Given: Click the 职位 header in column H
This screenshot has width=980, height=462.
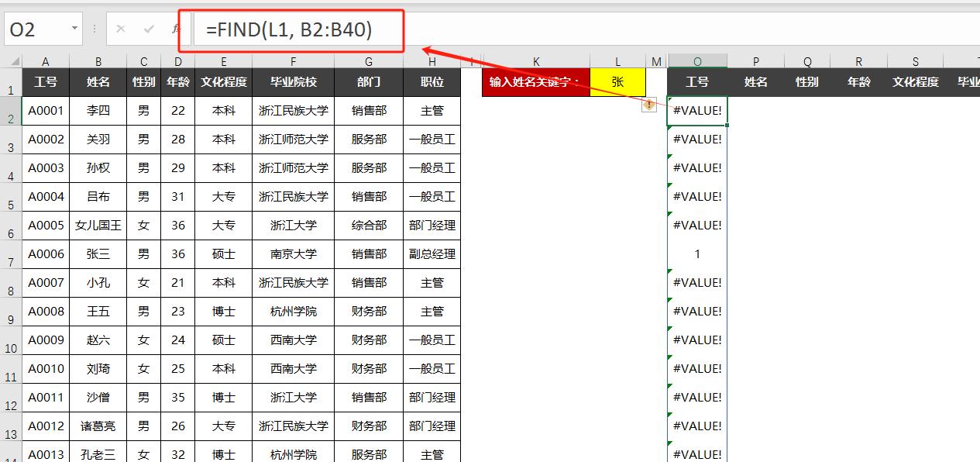Looking at the screenshot, I should (432, 81).
